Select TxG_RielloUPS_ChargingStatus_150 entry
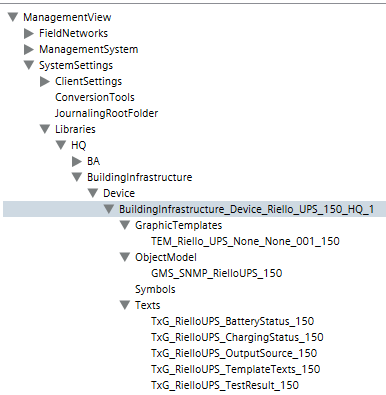Screen dimensions: 386x395 [x=237, y=337]
